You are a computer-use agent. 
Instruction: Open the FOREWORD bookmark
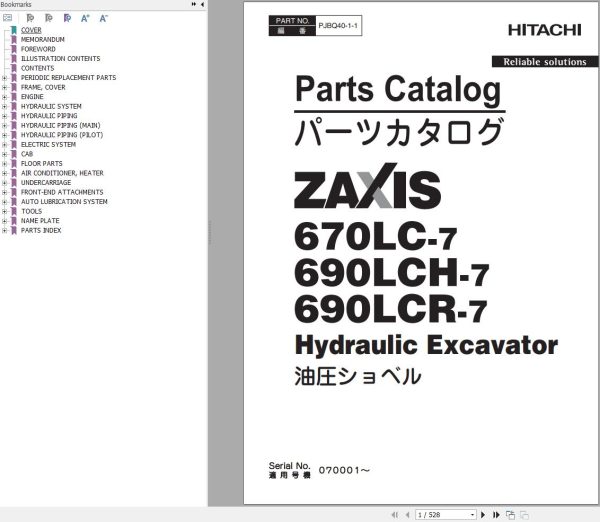point(38,49)
